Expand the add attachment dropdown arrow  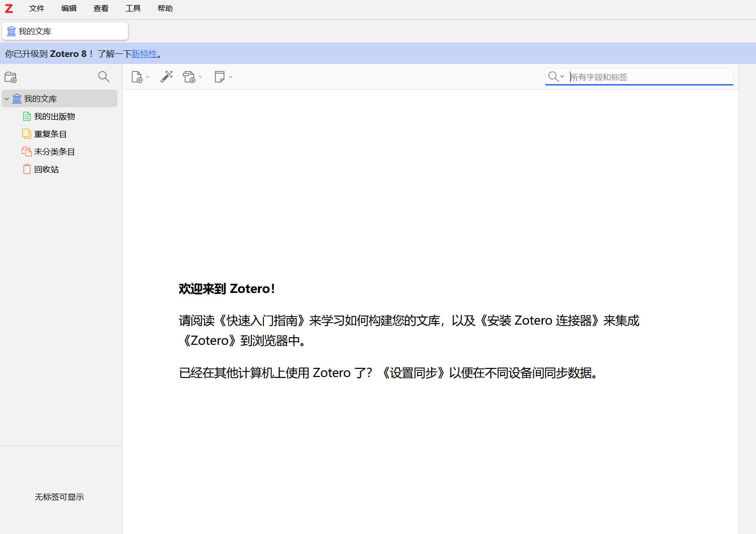[x=200, y=77]
